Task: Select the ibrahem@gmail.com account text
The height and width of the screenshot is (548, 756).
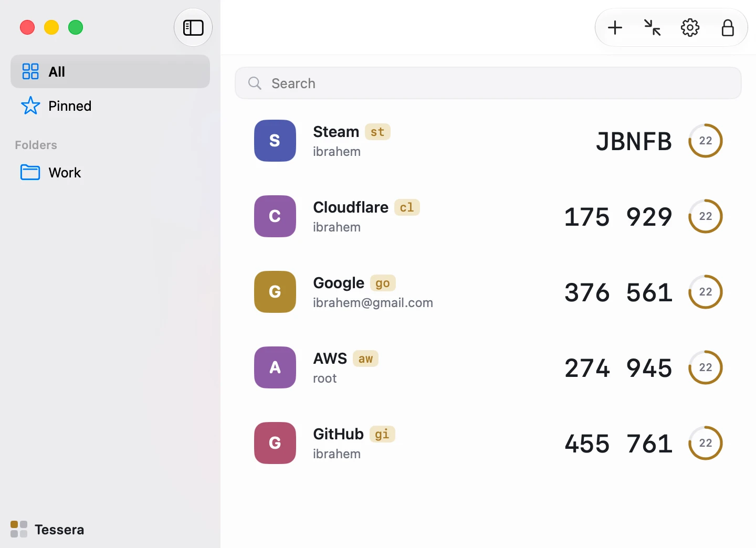Action: tap(373, 303)
